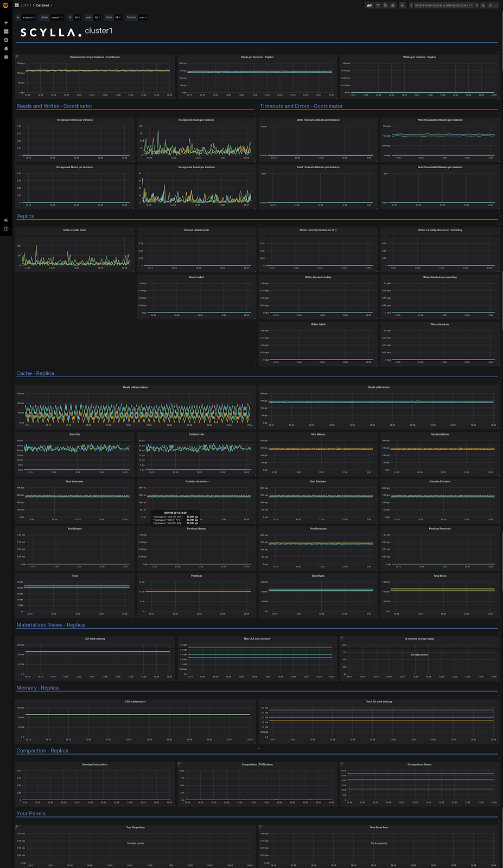This screenshot has width=503, height=868.
Task: Click the 2019.1 folder breadcrumb
Action: [x=26, y=5]
